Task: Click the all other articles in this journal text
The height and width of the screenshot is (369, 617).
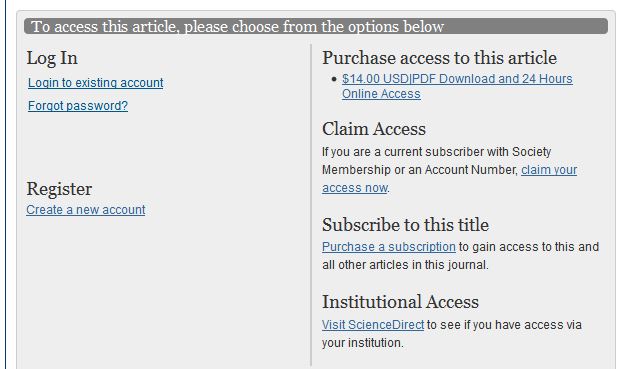Action: point(405,265)
